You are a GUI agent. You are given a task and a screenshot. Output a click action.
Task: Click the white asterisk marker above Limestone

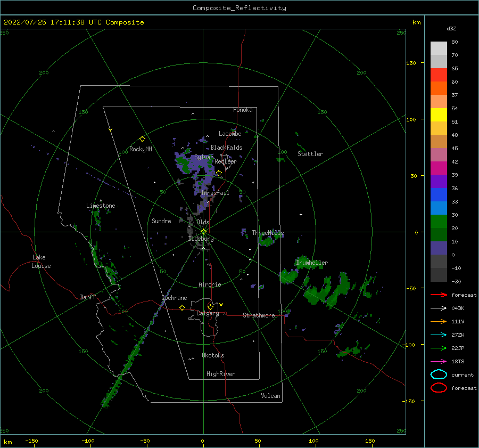tap(101, 201)
